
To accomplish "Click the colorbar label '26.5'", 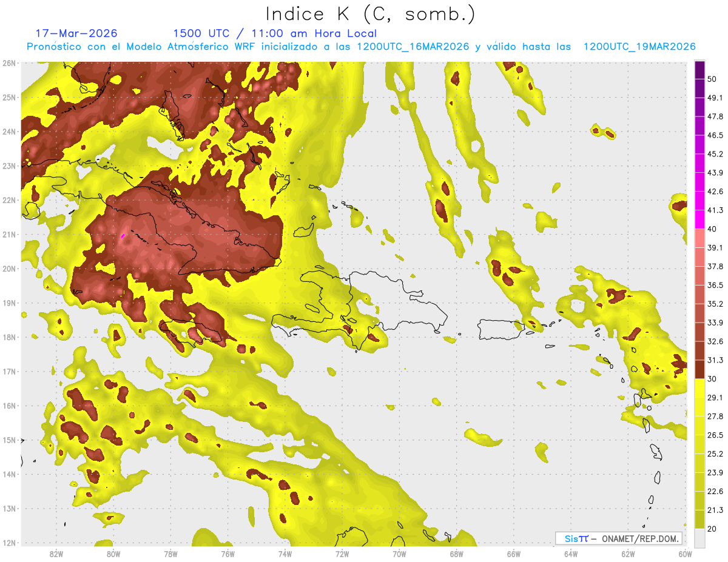I will 715,435.
